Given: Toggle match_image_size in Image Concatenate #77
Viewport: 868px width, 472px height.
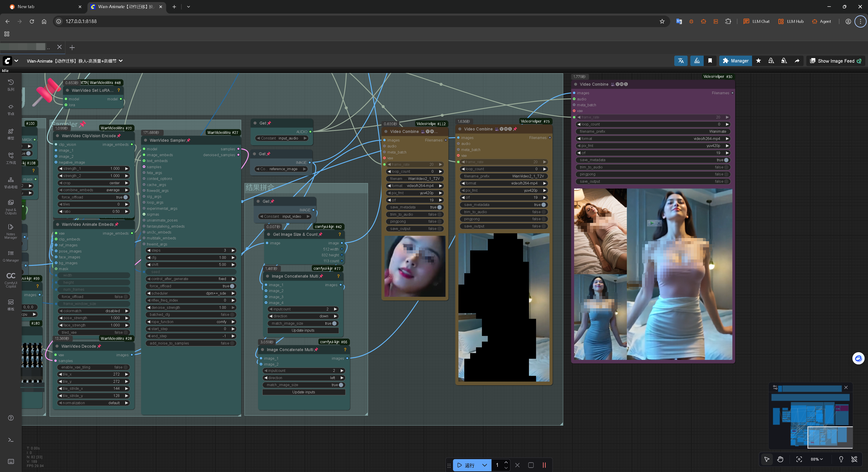Looking at the screenshot, I should tap(334, 323).
